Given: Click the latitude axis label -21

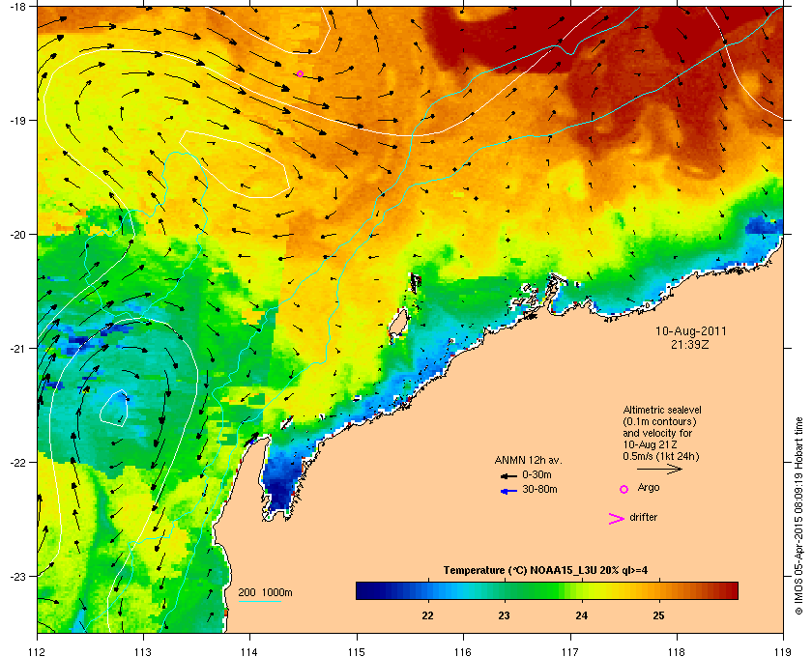Looking at the screenshot, I should point(17,348).
